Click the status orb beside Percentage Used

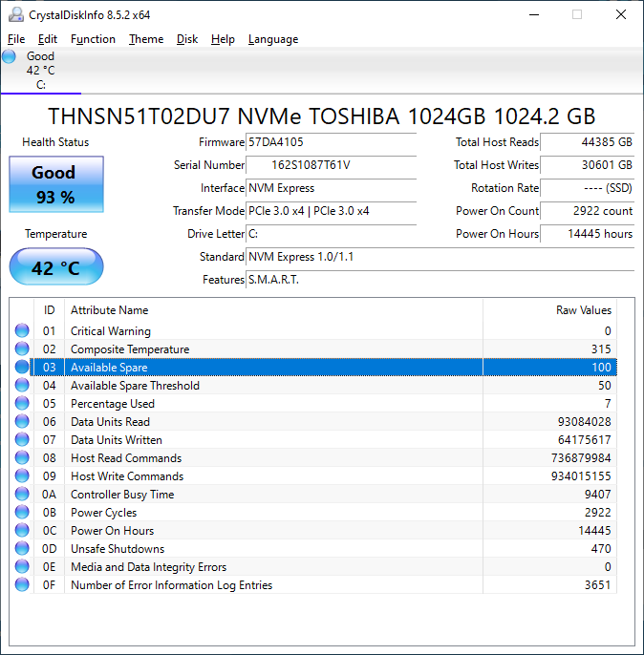click(x=22, y=404)
